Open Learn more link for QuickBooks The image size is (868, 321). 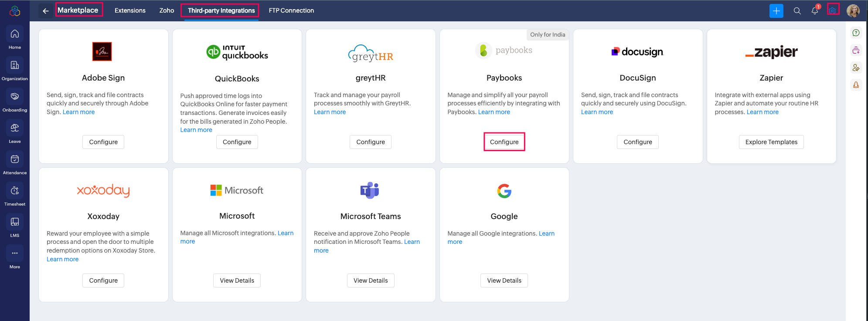tap(196, 130)
